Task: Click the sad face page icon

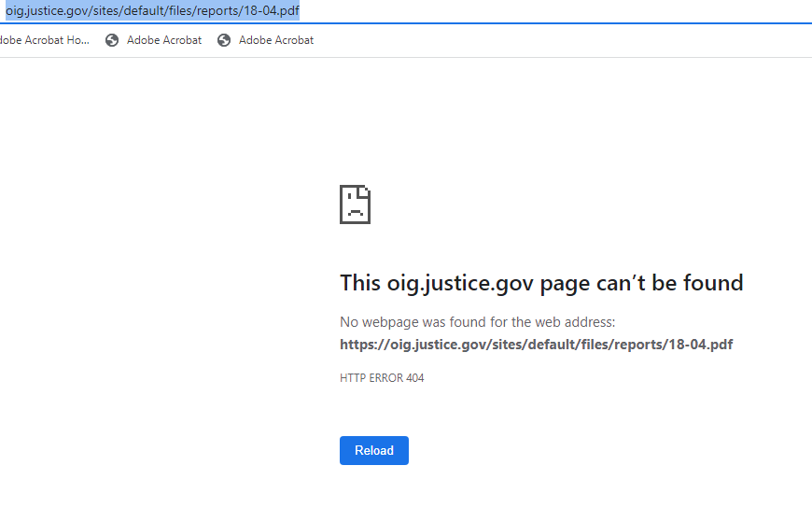Action: pos(355,205)
